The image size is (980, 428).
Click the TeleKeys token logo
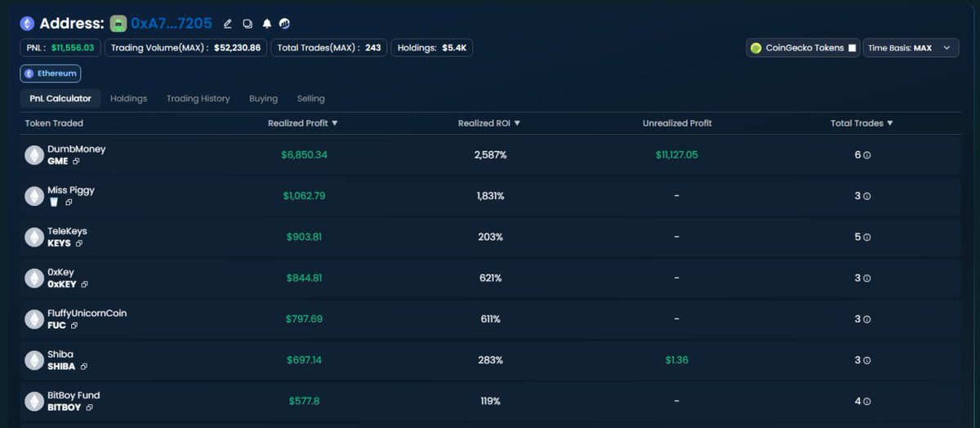pyautogui.click(x=34, y=237)
